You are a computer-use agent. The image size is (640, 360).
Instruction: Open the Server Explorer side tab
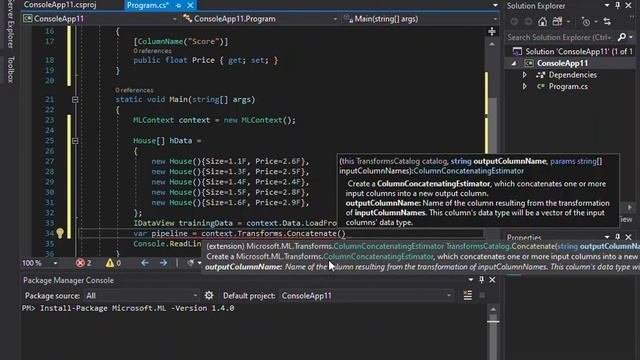coord(11,24)
